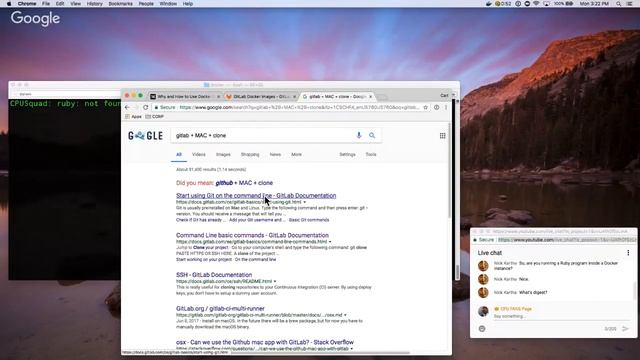This screenshot has height=360, width=640.
Task: Open 'Command Line basic commands' GitLab result
Action: (x=252, y=235)
